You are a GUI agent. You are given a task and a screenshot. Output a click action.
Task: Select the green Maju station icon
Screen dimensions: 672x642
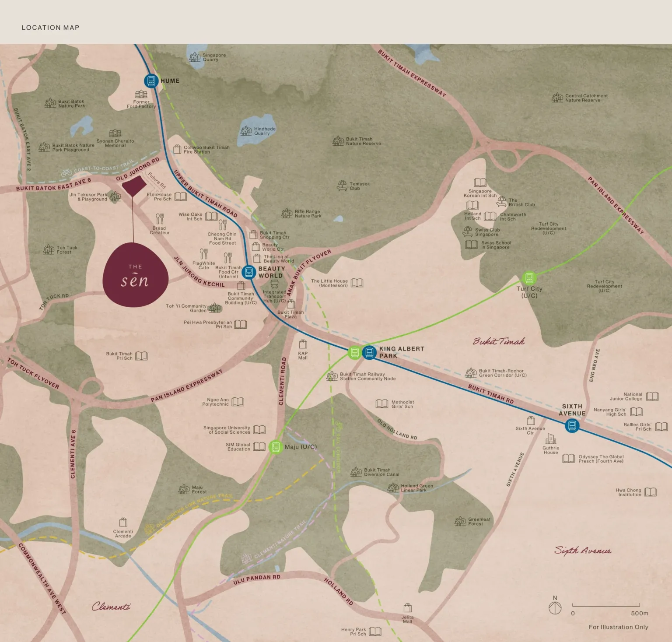coord(275,447)
